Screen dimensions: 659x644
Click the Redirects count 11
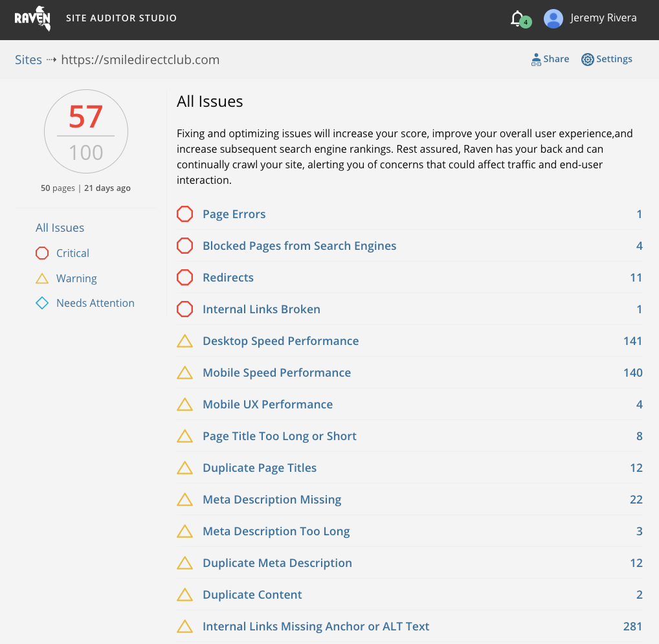(636, 278)
